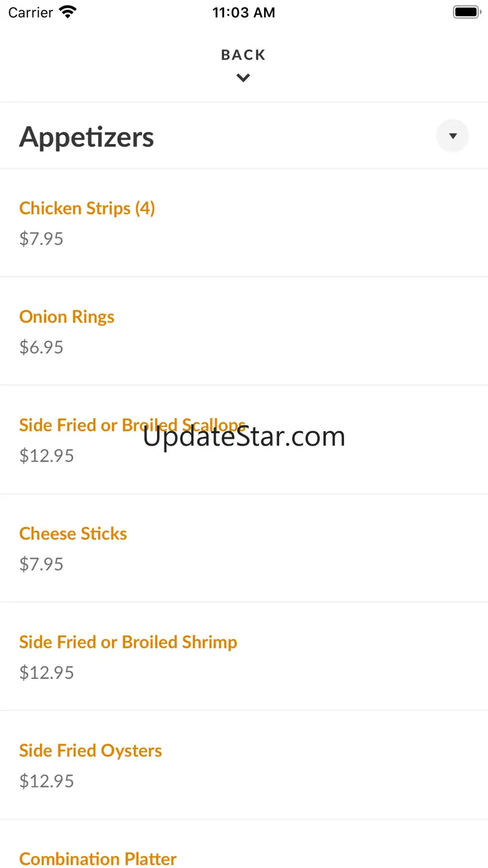488x868 pixels.
Task: Tap the Wi-Fi signal icon
Action: tap(68, 12)
